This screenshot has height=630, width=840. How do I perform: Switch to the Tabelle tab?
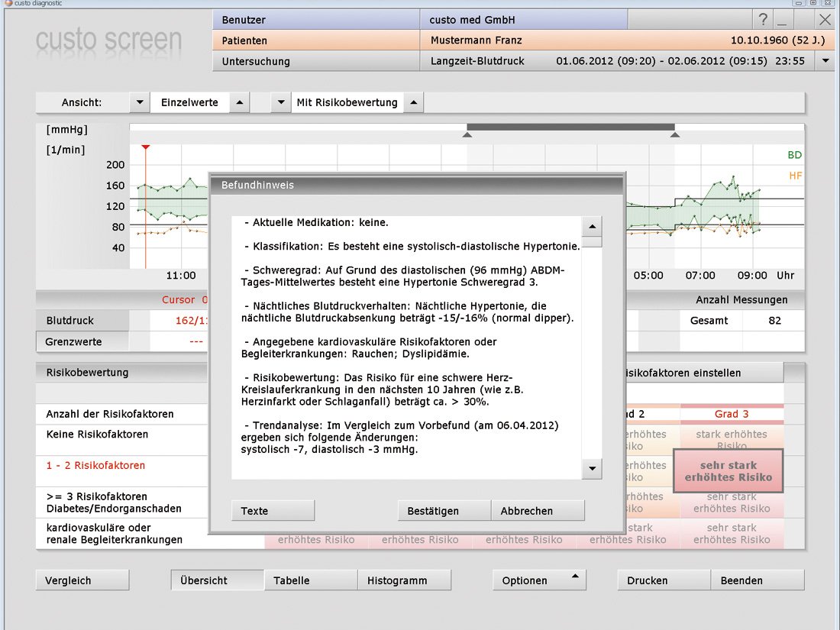(x=311, y=580)
